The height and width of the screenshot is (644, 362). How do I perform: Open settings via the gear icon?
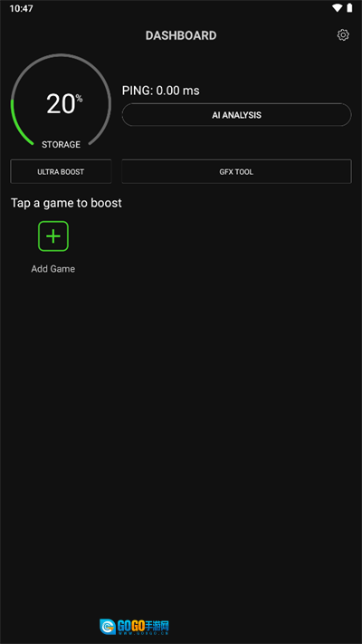(x=343, y=35)
